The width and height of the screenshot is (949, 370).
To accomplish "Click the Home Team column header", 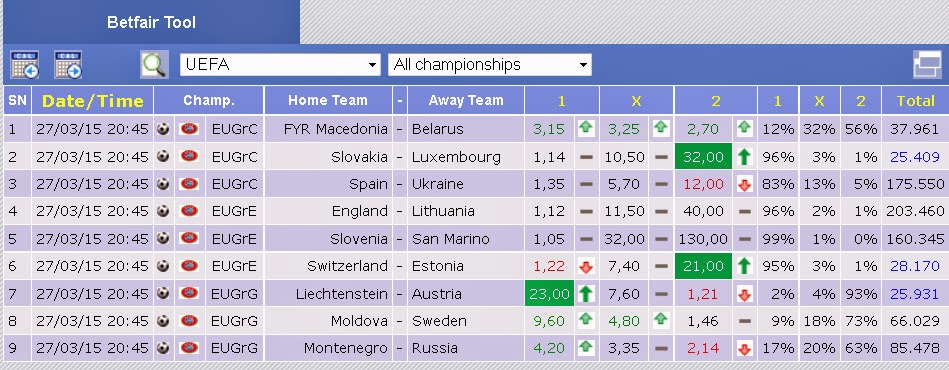I will click(327, 101).
